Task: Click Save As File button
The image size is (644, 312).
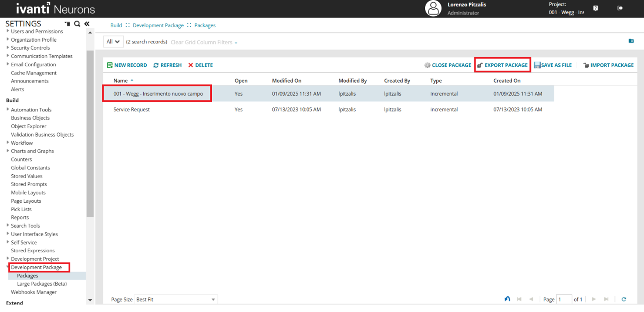Action: tap(553, 65)
